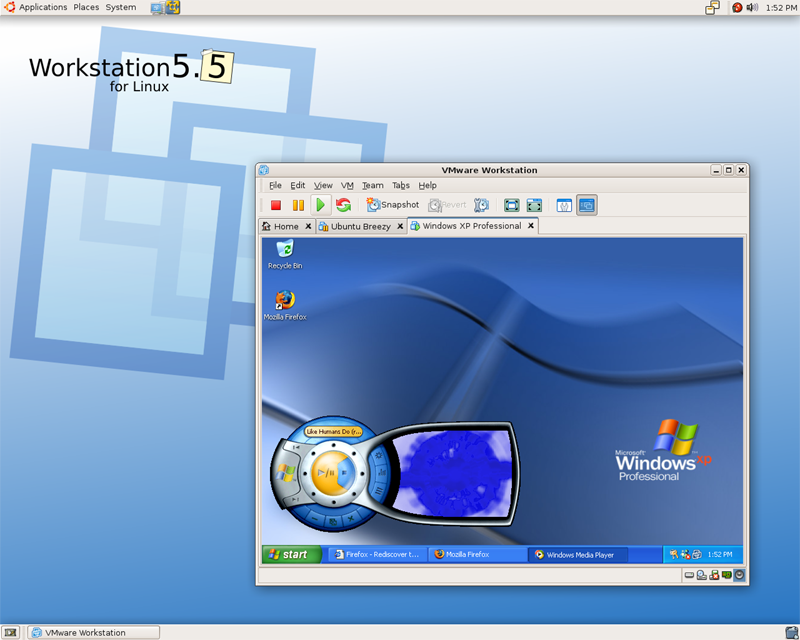Close the Windows Media Player skin

[x=351, y=518]
